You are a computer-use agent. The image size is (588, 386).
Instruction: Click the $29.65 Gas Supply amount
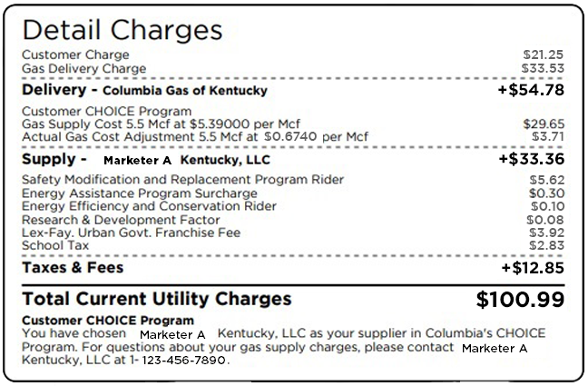pyautogui.click(x=544, y=124)
